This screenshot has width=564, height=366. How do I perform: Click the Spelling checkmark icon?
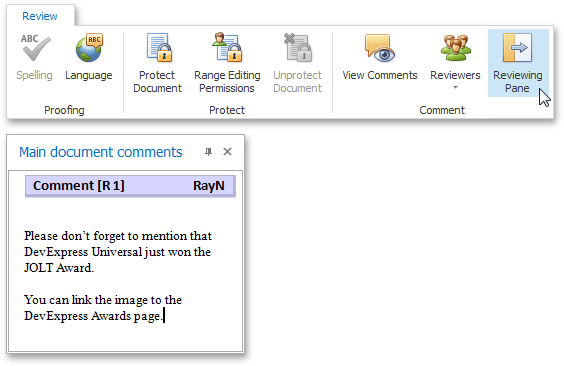point(35,48)
